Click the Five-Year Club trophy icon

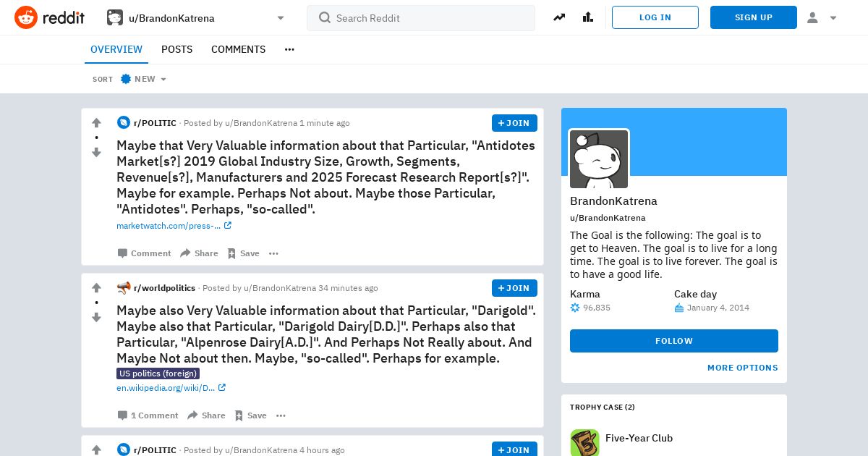pos(584,442)
